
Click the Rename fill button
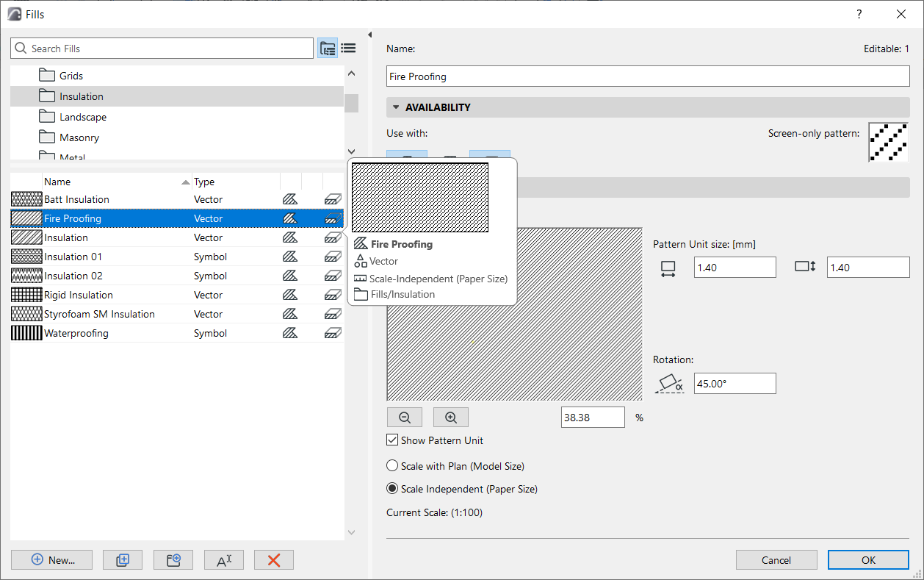[x=223, y=560]
